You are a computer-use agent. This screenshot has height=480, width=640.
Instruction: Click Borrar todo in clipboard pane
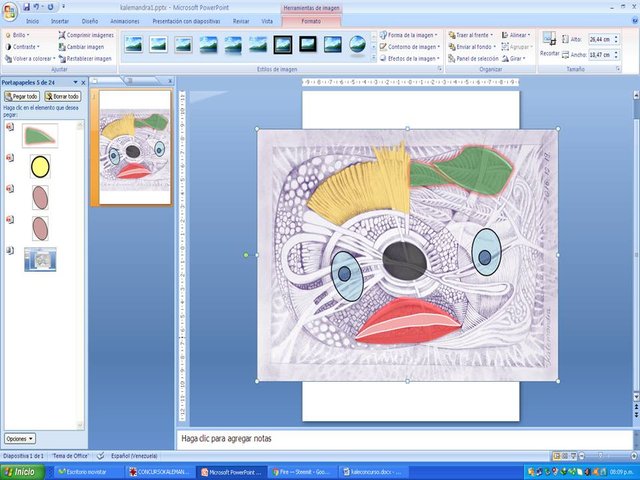(x=62, y=96)
